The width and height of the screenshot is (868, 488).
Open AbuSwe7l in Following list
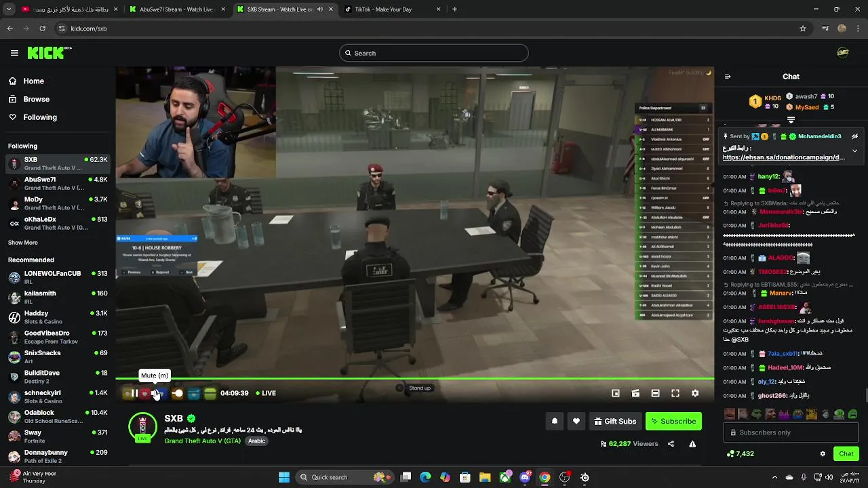pos(58,184)
